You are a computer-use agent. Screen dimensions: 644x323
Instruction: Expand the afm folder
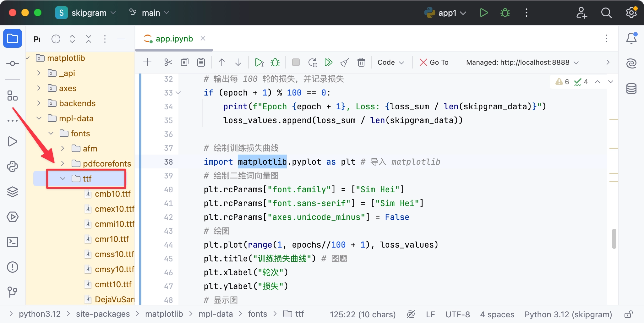coord(63,148)
